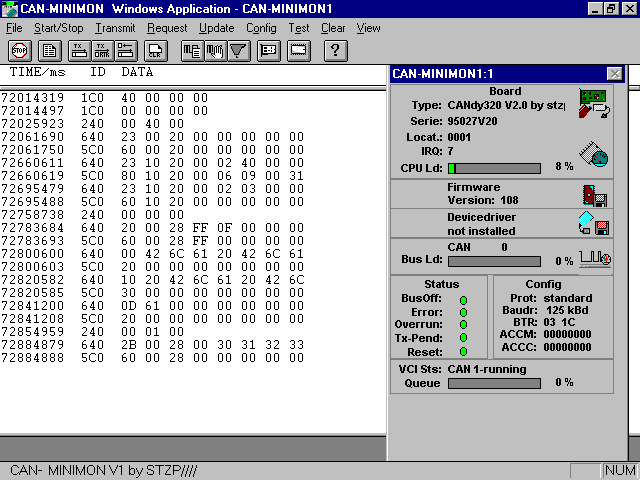The image size is (640, 480).
Task: Click the question mark help icon
Action: tap(336, 51)
